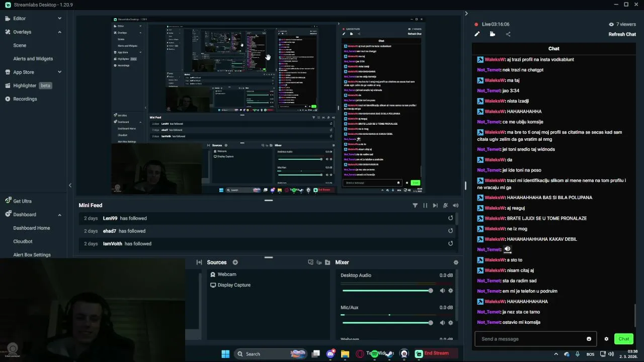
Task: Open Discord from the taskbar
Action: 331,354
